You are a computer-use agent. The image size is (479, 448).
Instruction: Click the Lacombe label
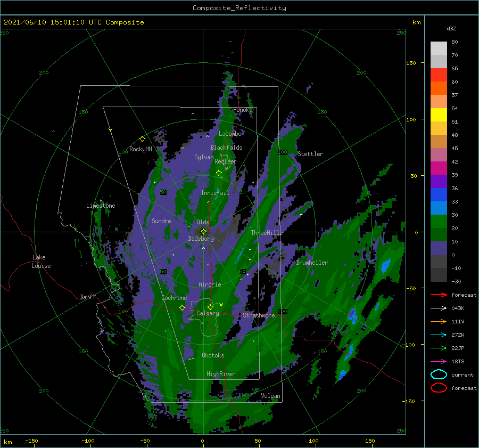click(230, 134)
